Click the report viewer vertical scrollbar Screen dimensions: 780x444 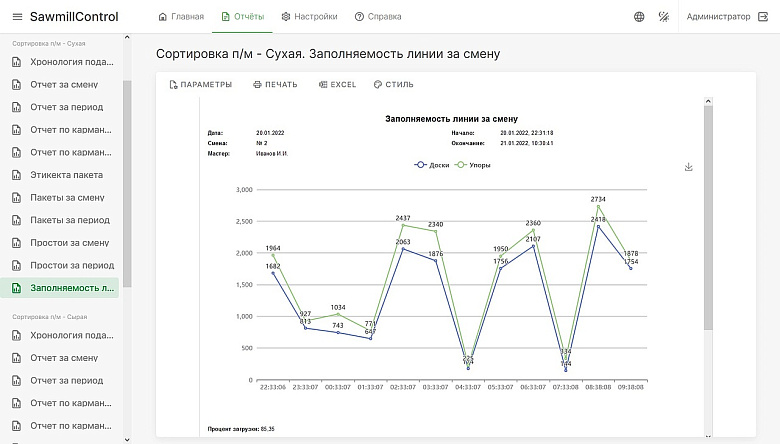tap(708, 217)
